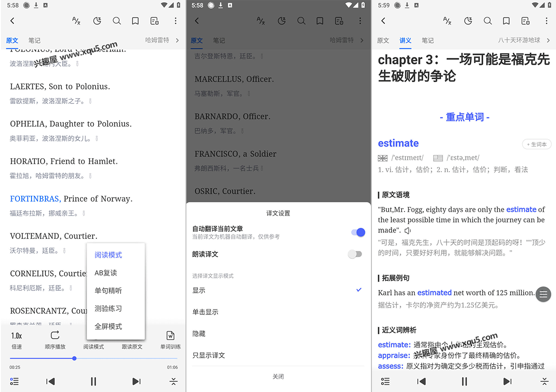
Task: Choose 全屏模式 in the popup menu
Action: tap(108, 327)
